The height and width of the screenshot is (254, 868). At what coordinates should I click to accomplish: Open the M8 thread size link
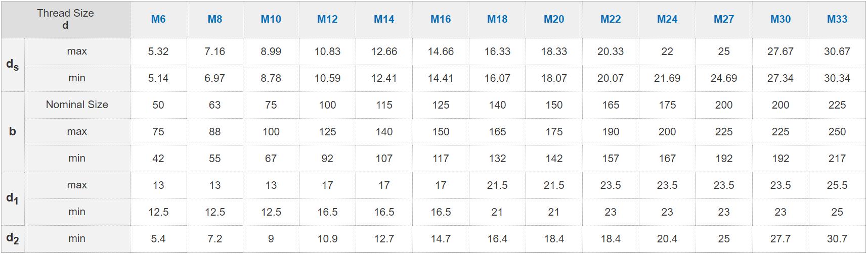click(x=215, y=19)
